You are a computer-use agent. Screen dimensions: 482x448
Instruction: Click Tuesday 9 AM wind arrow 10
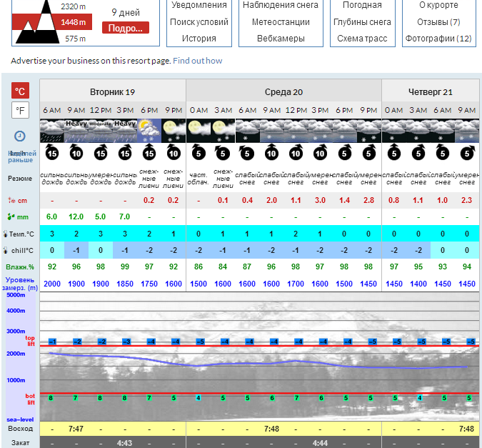point(76,151)
